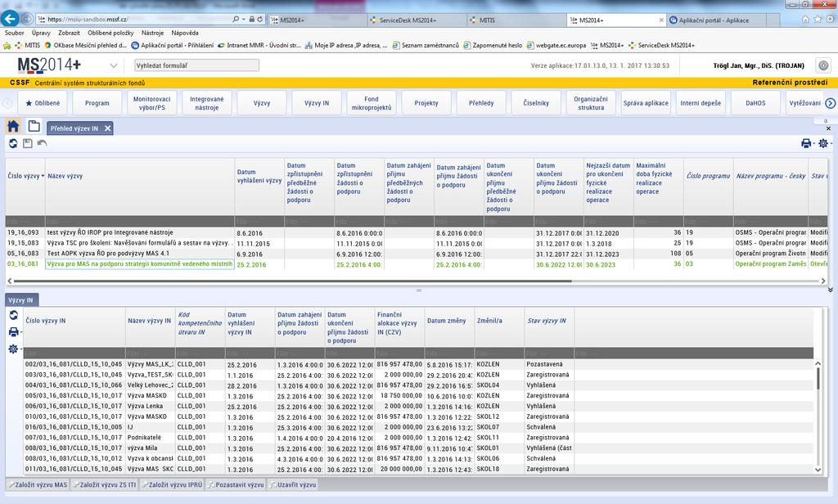Click Založit výzvu MAS button
Screen dimensions: 838x504
pyautogui.click(x=38, y=484)
